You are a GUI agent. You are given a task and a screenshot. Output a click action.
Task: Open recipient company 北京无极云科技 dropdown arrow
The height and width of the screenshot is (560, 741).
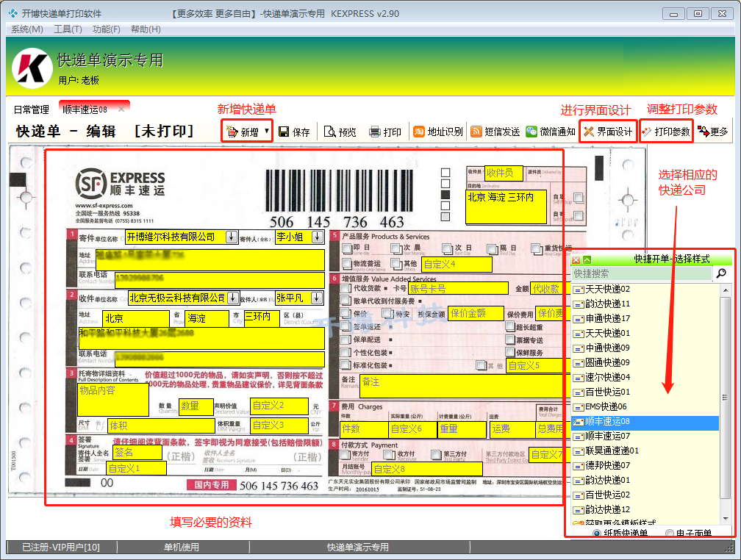point(232,298)
